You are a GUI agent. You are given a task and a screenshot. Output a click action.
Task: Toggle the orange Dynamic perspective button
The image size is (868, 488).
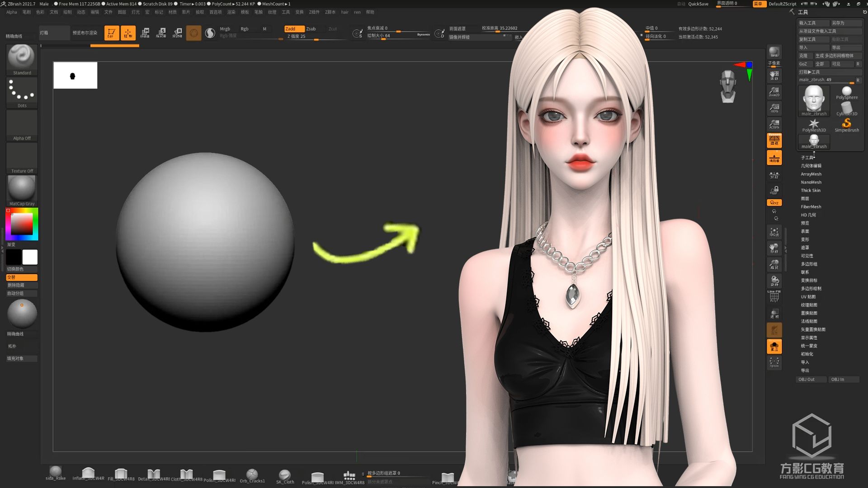pyautogui.click(x=774, y=141)
